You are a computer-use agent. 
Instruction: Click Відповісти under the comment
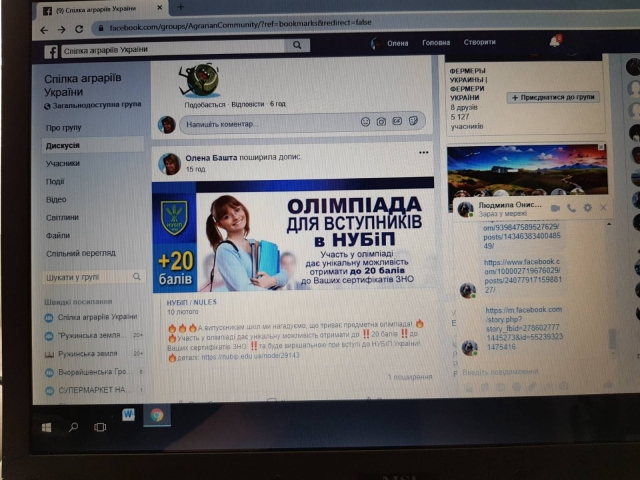248,104
